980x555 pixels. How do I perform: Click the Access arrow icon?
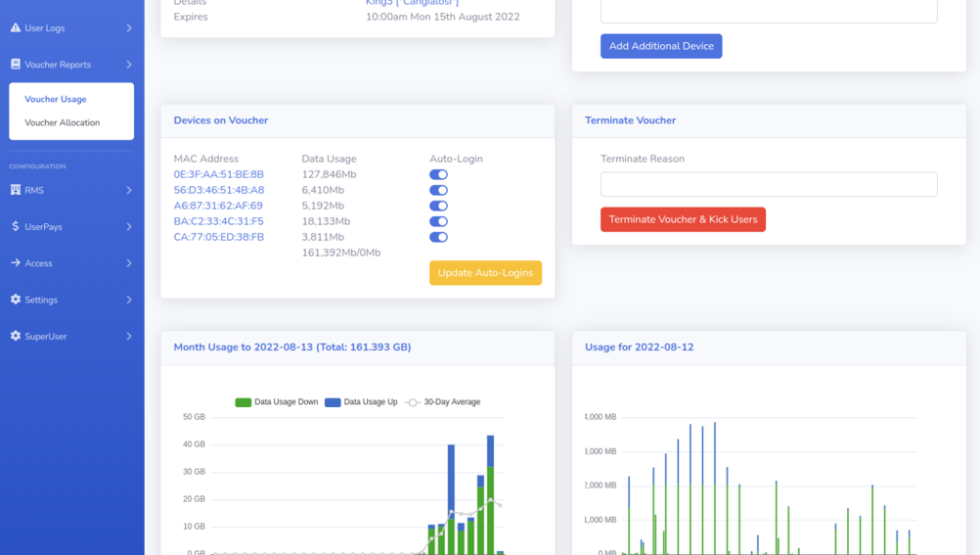[x=16, y=263]
